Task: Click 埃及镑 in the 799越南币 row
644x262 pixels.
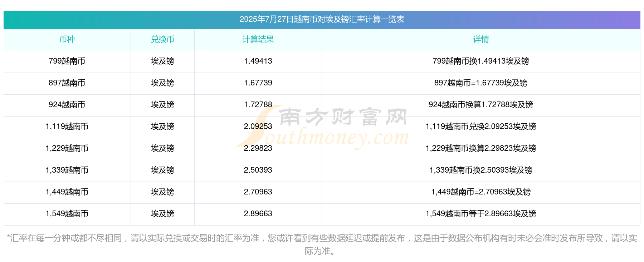Action: point(162,61)
